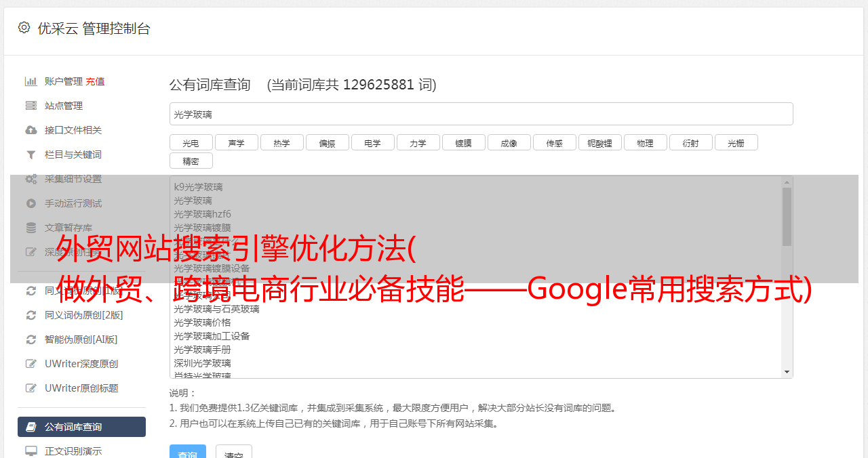
Task: Select the 衍射 keyword tag
Action: [x=690, y=142]
